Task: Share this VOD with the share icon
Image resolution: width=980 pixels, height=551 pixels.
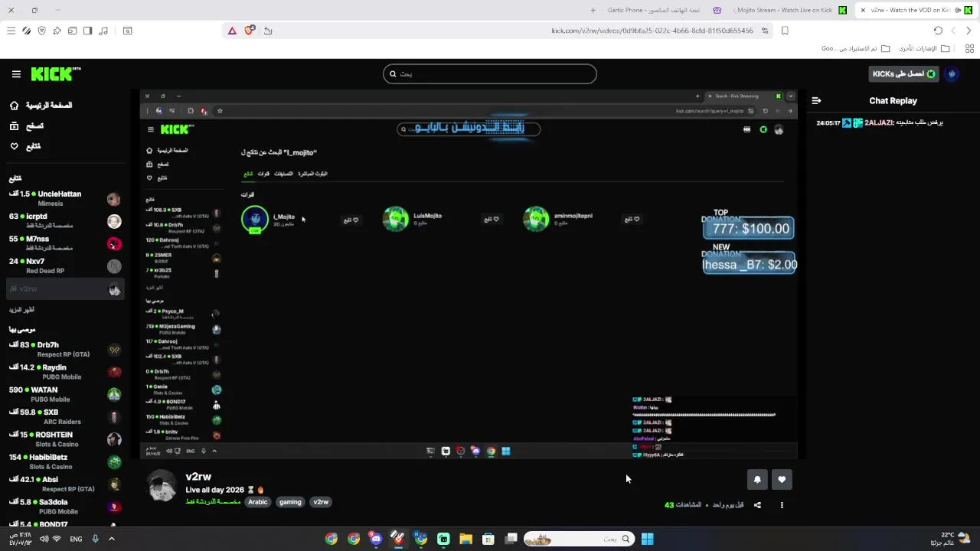Action: 757,505
